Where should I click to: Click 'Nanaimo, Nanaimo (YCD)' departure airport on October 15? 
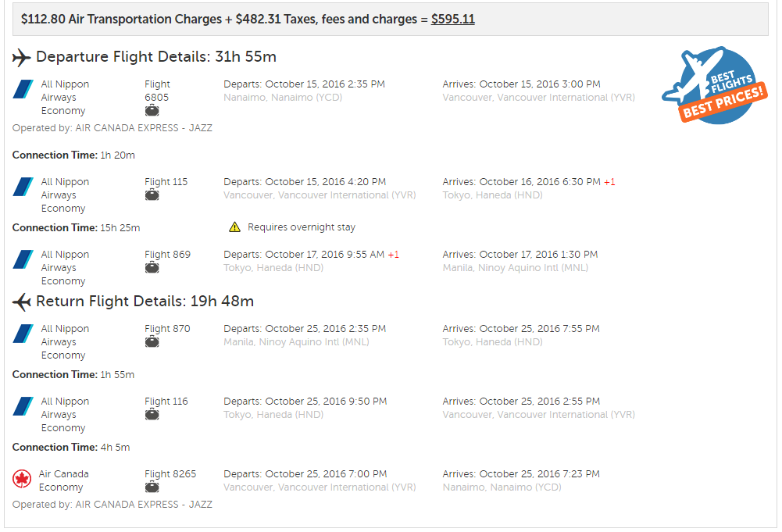coord(283,98)
